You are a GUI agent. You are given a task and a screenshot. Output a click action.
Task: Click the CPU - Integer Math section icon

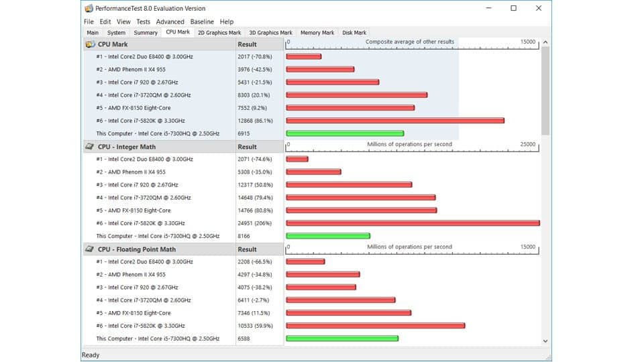(x=89, y=147)
